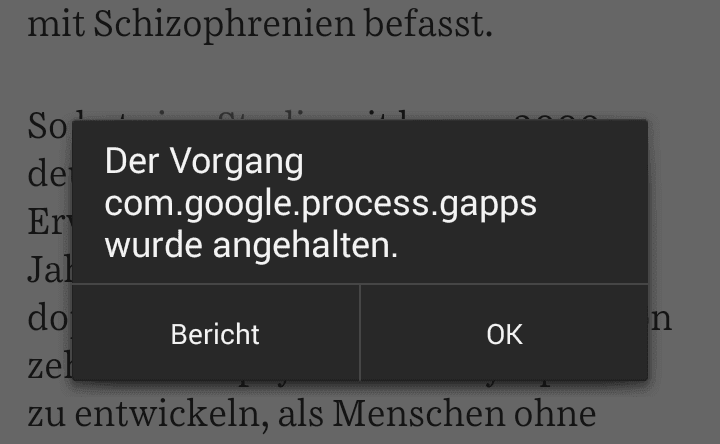Image resolution: width=720 pixels, height=444 pixels.
Task: Tap the word 'befasst.' in the top line
Action: (428, 23)
